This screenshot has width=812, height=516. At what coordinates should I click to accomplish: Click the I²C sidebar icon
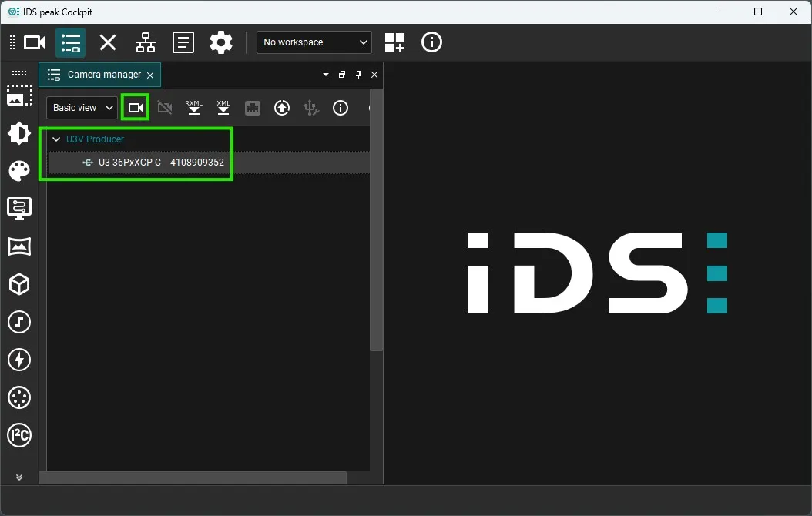[19, 435]
